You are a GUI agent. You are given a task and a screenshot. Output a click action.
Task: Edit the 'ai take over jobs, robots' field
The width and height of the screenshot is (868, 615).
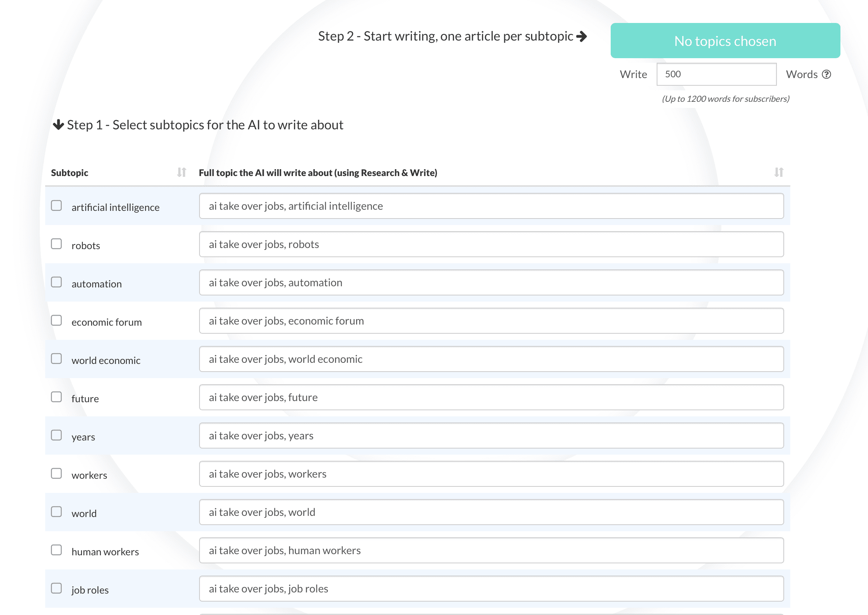(x=491, y=244)
